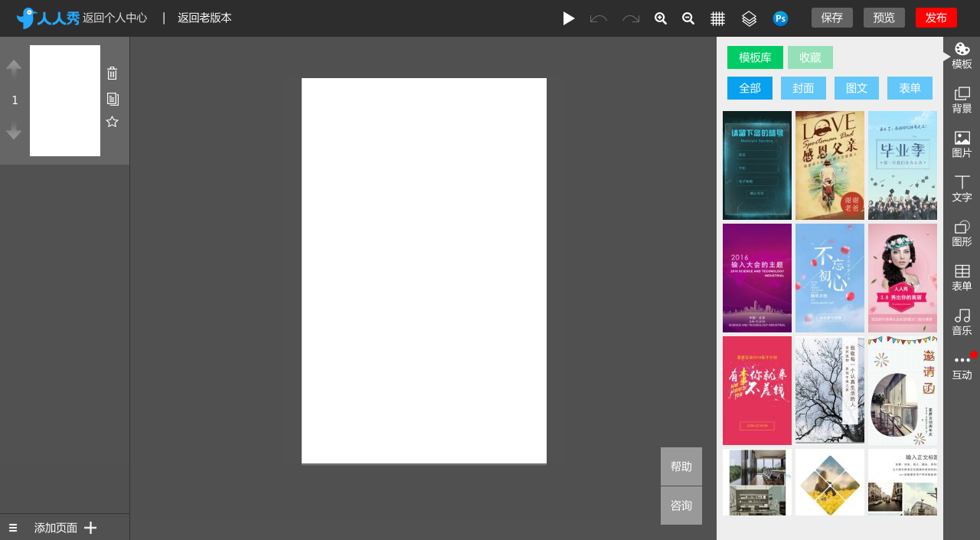980x540 pixels.
Task: Select the page 1 thumbnail
Action: (65, 100)
